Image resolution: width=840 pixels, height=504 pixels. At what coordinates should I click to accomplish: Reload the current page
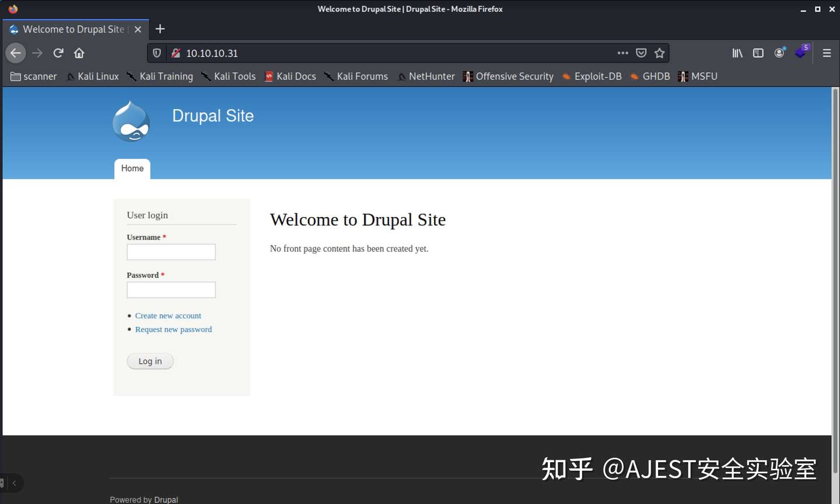tap(58, 53)
